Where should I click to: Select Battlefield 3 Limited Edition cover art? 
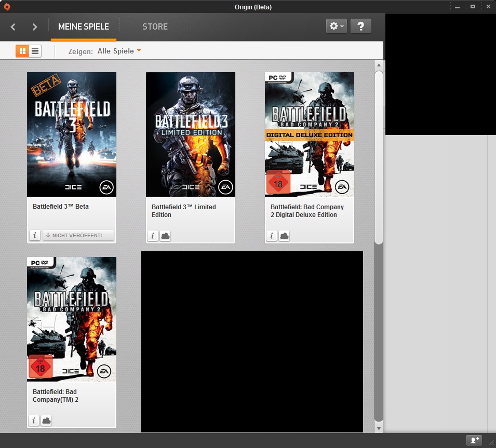[191, 134]
